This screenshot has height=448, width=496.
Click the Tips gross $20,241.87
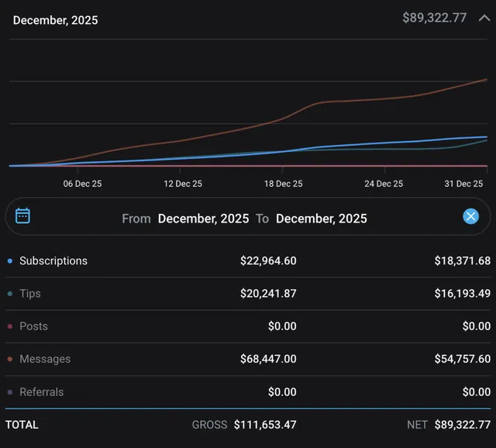click(x=268, y=294)
